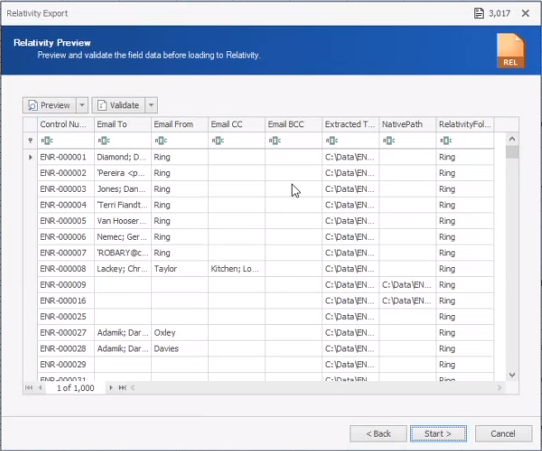
Task: Select the ENR-000008 control number cell
Action: (66, 269)
